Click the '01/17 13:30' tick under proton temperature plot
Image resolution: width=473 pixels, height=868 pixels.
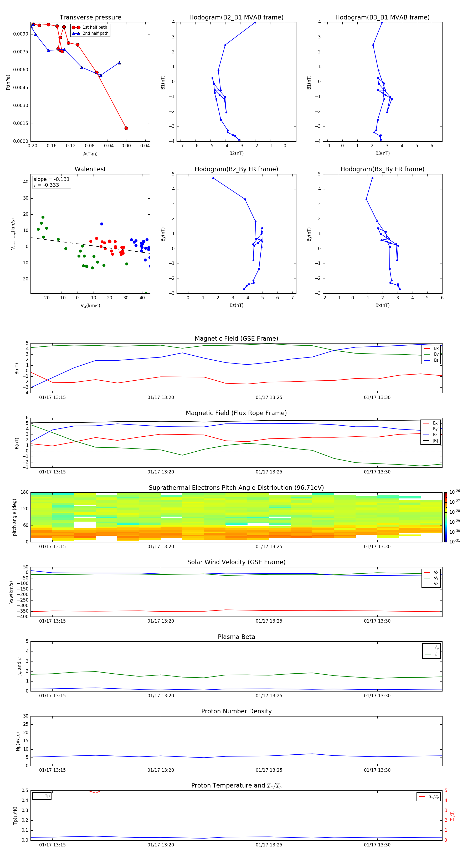click(x=377, y=845)
